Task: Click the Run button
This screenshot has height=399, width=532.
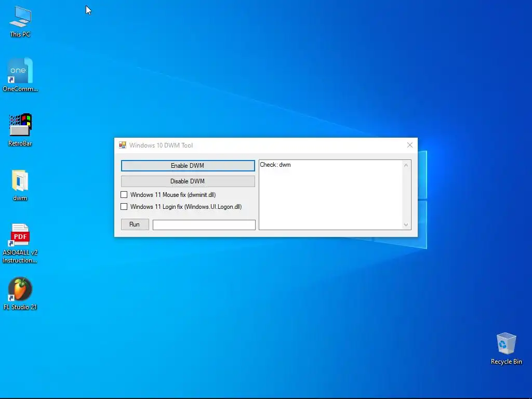Action: 135,224
